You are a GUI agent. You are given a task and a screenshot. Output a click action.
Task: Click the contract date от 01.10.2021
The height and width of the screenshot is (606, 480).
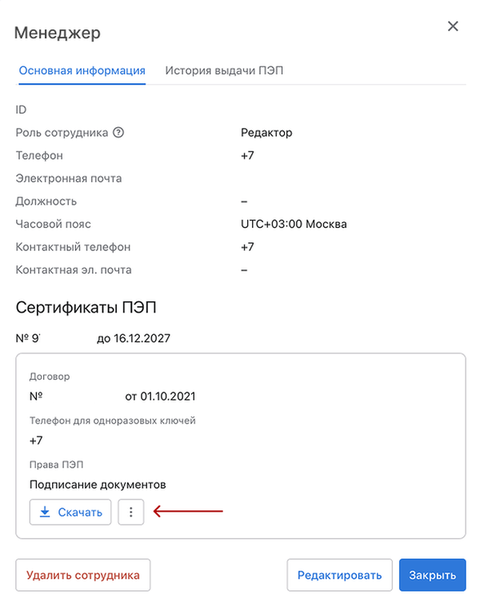coord(160,397)
